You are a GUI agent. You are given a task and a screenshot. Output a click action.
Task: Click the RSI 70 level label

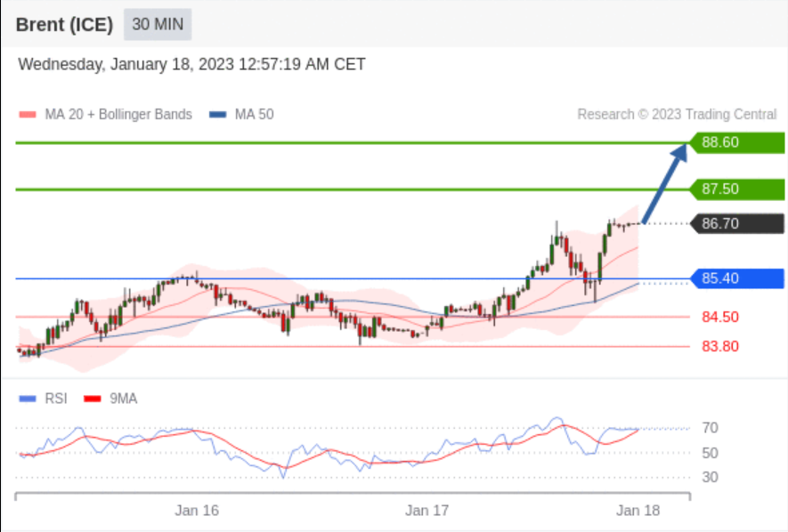(711, 428)
